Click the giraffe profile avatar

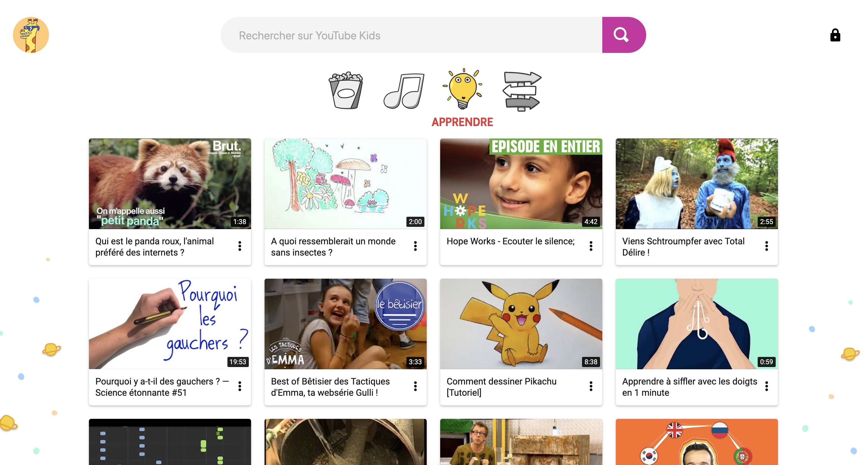pyautogui.click(x=31, y=35)
